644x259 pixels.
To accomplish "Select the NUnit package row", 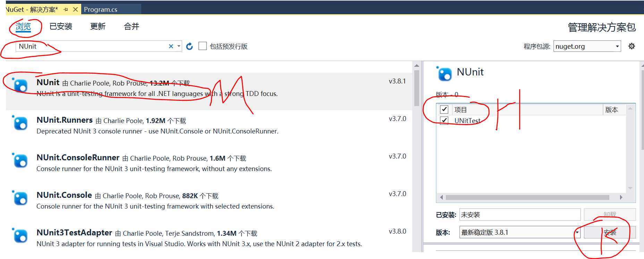I will 209,91.
